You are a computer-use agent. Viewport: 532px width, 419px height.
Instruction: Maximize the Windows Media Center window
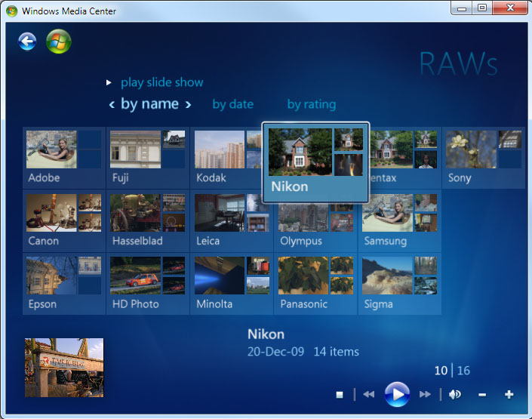[482, 8]
